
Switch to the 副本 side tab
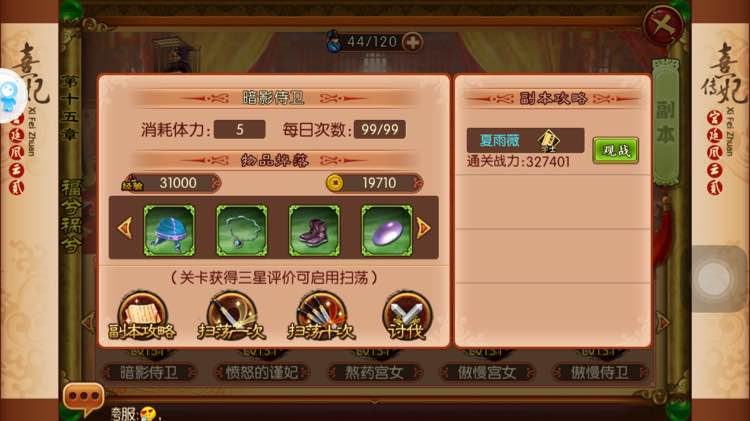pyautogui.click(x=666, y=122)
